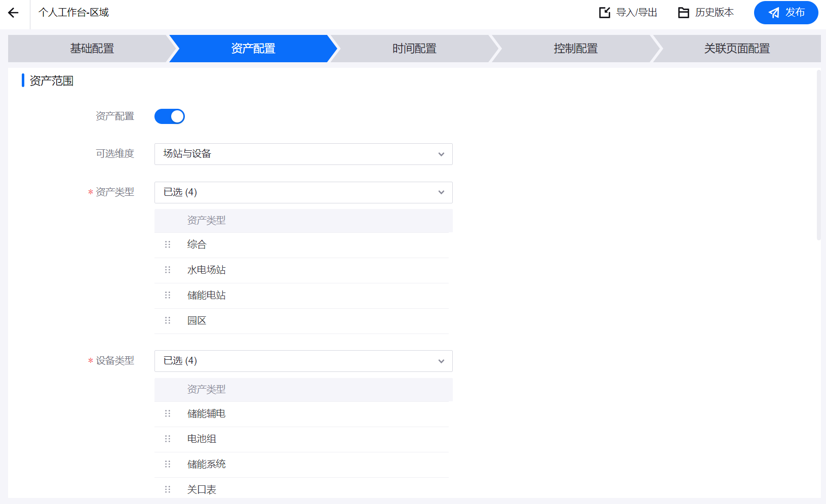Click the drag handle beside 水电场站
Viewport: 826px width, 504px height.
[168, 270]
